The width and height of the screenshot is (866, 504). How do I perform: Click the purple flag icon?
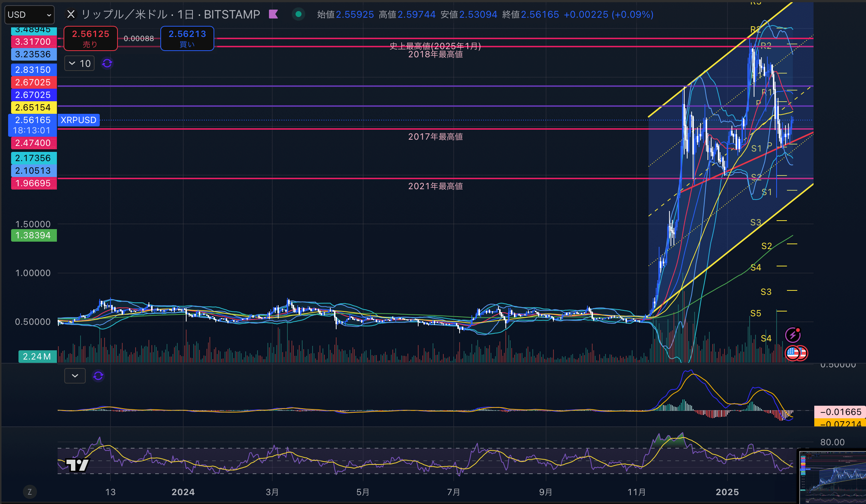[273, 14]
